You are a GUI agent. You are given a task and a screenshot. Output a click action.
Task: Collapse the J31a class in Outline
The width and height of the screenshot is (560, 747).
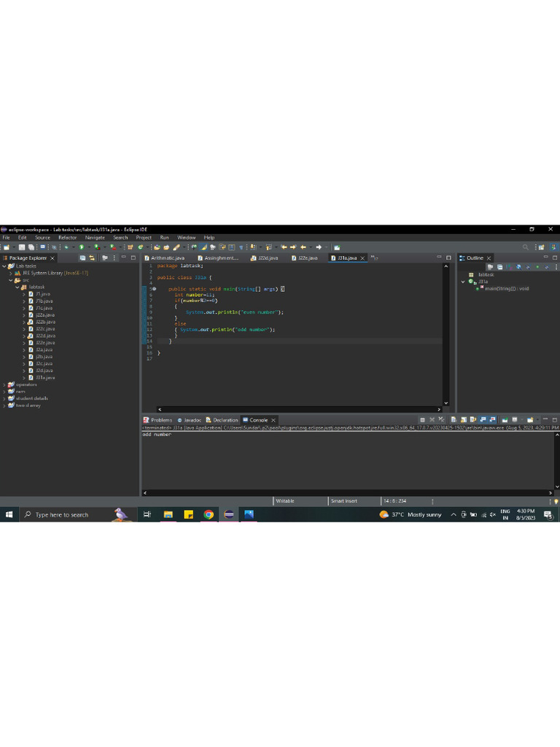[462, 282]
